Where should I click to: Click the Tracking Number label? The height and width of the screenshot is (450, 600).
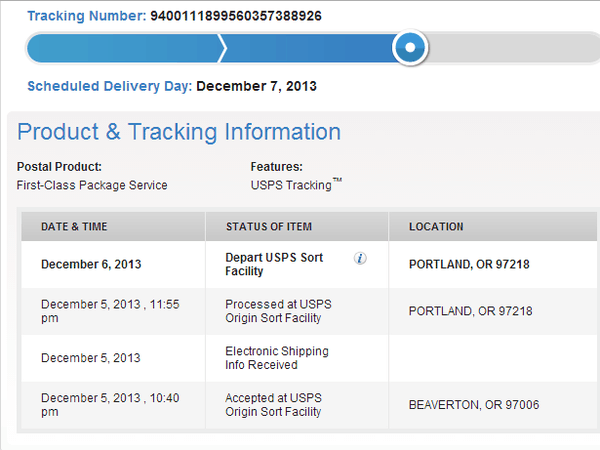(x=87, y=16)
